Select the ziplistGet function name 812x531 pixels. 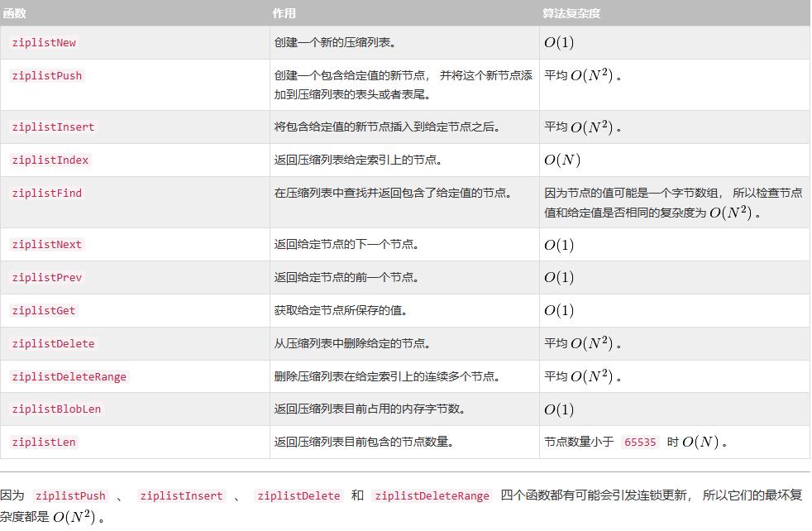pos(44,311)
